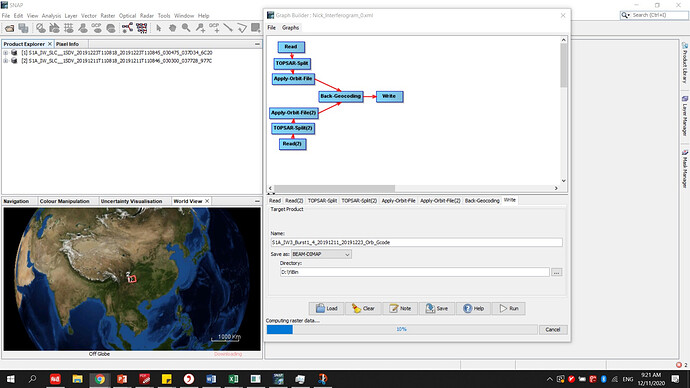Open the Layer Manager side panel

685,117
